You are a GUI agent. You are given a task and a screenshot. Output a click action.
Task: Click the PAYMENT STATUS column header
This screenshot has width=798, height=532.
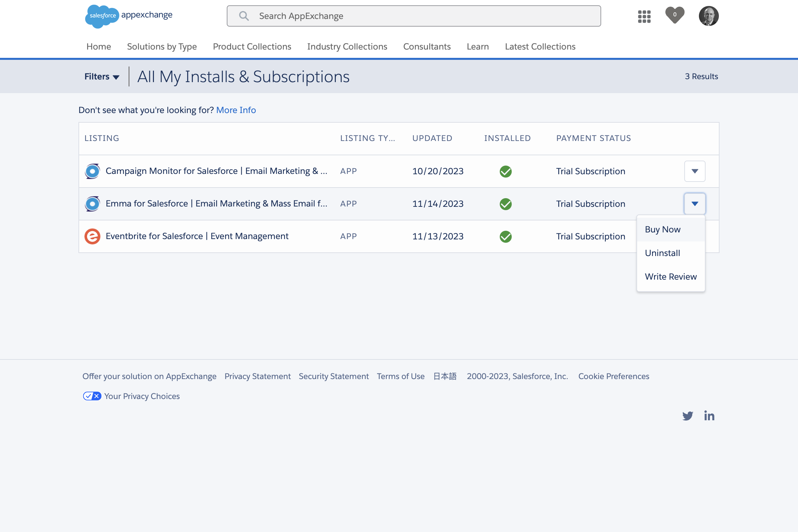coord(594,138)
